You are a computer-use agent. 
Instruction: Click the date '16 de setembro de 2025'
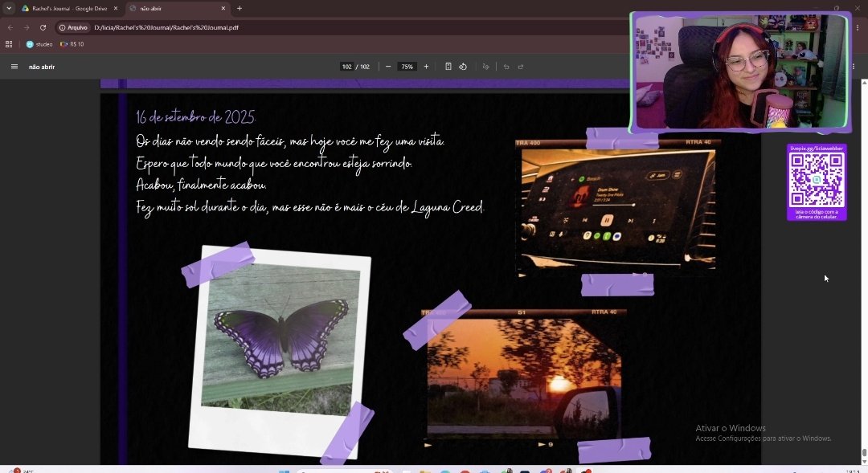coord(196,117)
